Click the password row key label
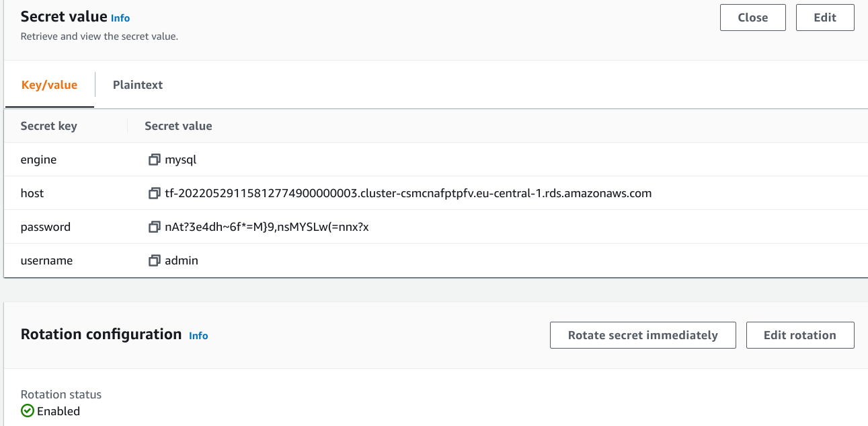868x426 pixels. click(46, 227)
